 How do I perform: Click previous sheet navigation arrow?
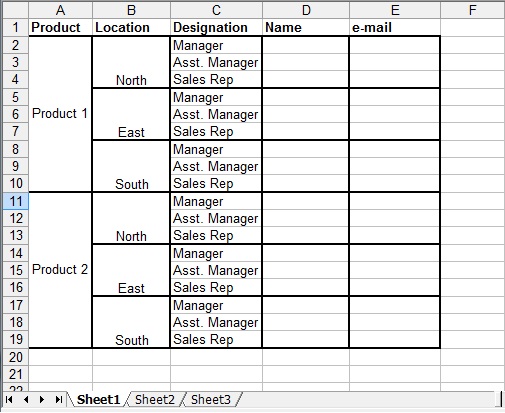click(x=26, y=399)
